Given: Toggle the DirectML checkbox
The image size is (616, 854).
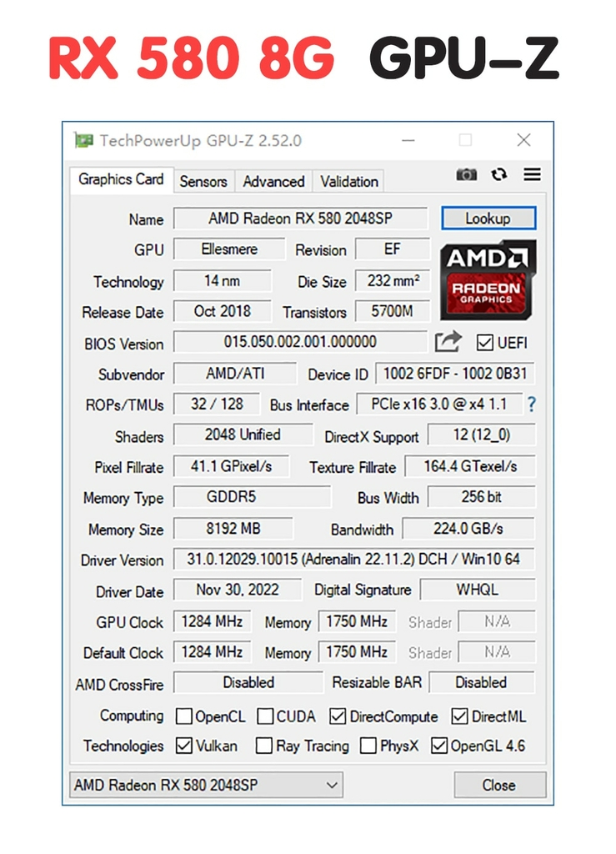Looking at the screenshot, I should tap(460, 716).
